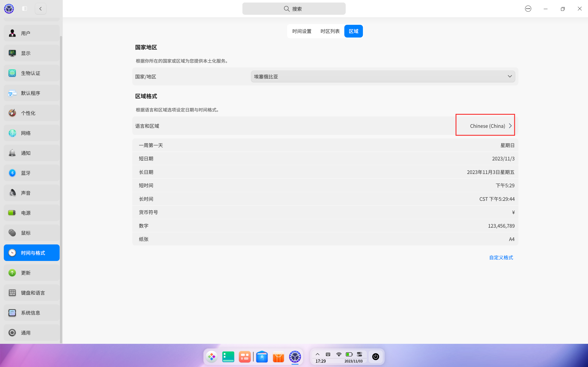Click the back arrow at top left
588x367 pixels.
pyautogui.click(x=41, y=8)
